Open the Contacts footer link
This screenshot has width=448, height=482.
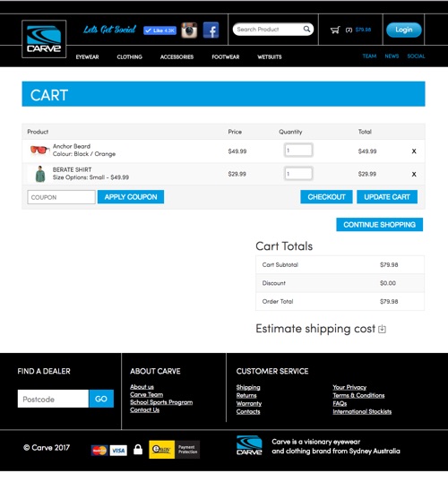(x=248, y=412)
